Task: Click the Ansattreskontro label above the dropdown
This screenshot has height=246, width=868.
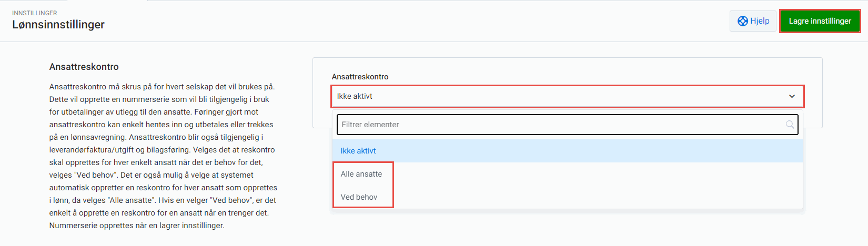Action: tap(360, 77)
